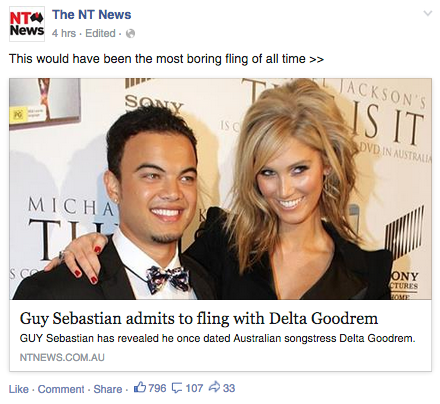Click the speech bubble comments icon
This screenshot has height=404, width=440.
[177, 388]
